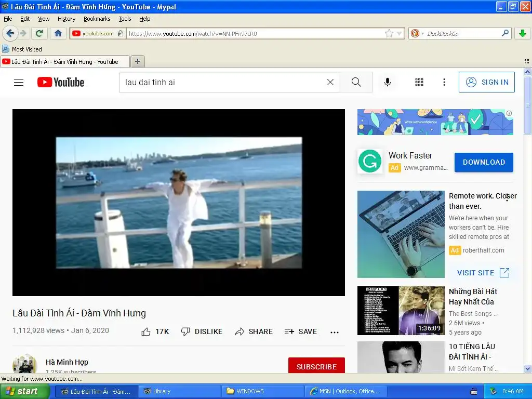Click the video player to pause playback
532x399 pixels.
[x=179, y=203]
